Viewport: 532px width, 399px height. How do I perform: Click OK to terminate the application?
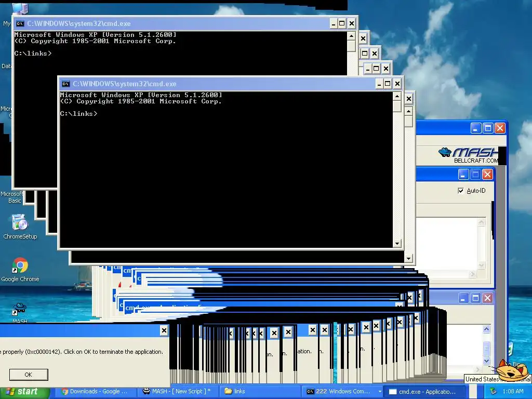click(29, 375)
